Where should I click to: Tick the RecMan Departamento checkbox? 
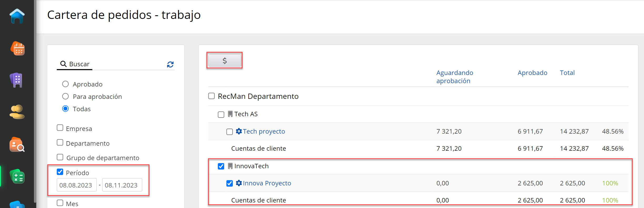tap(212, 96)
